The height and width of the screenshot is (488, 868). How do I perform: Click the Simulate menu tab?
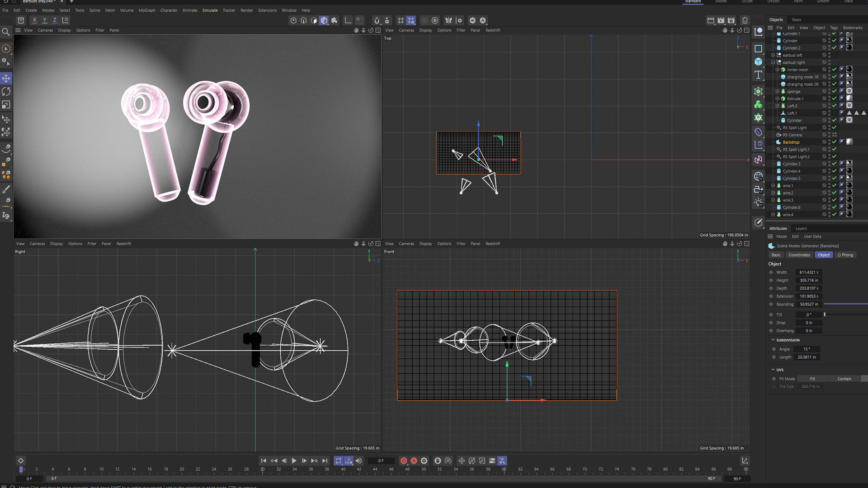click(x=210, y=10)
